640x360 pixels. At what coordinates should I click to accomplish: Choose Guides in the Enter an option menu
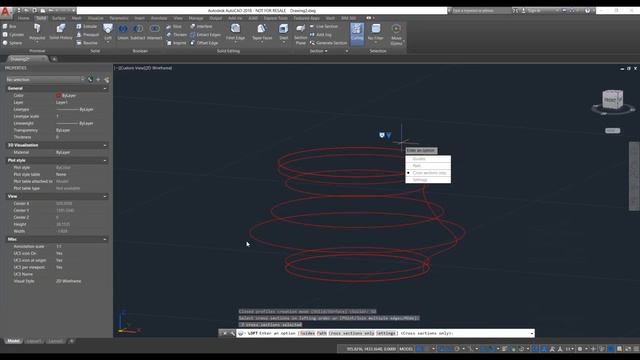coord(428,159)
